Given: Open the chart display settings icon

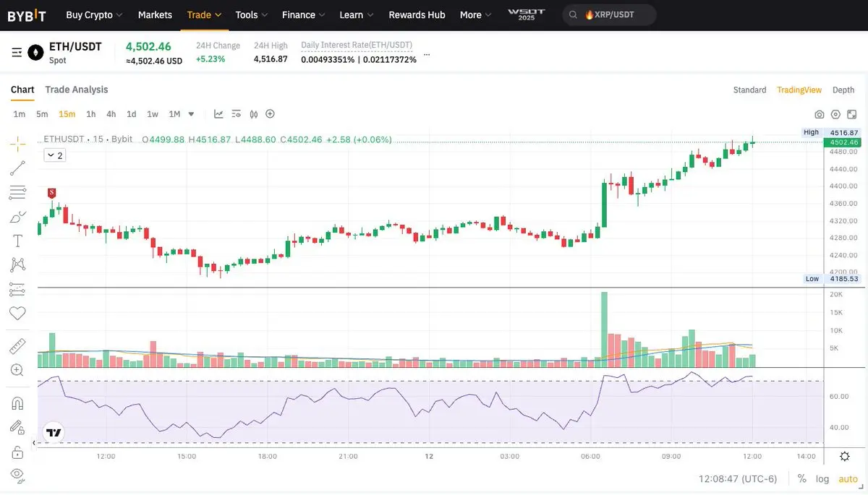Looking at the screenshot, I should (236, 113).
